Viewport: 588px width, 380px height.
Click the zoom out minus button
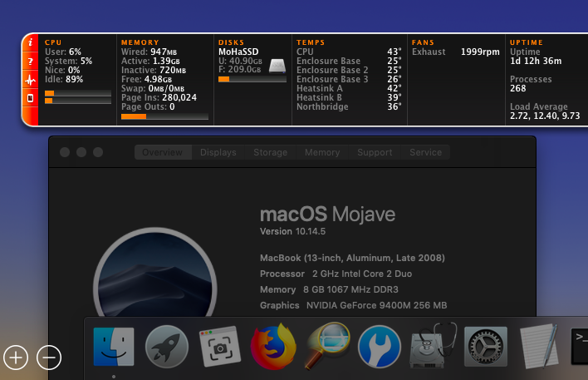49,358
